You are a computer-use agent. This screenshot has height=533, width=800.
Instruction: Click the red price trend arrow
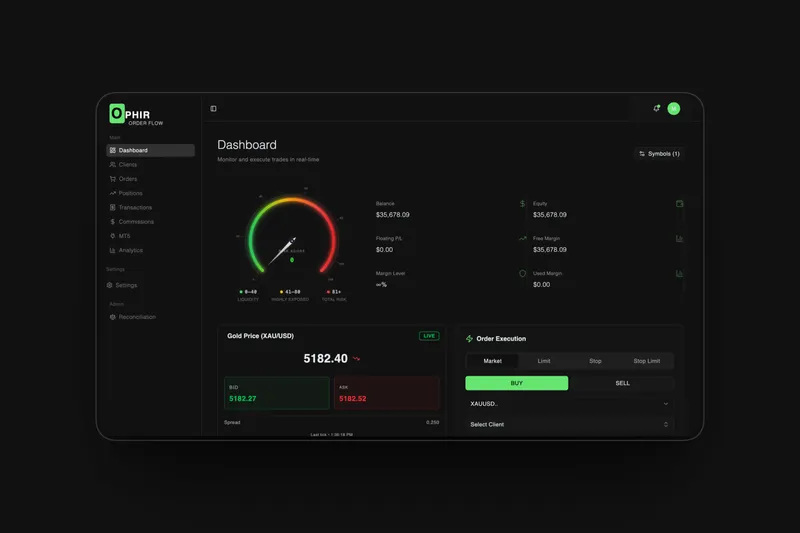356,359
